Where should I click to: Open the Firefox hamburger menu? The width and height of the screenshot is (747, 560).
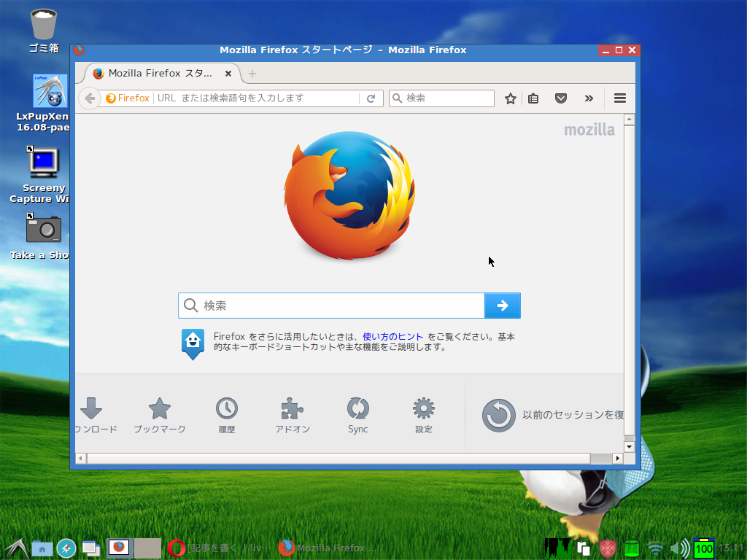click(620, 98)
